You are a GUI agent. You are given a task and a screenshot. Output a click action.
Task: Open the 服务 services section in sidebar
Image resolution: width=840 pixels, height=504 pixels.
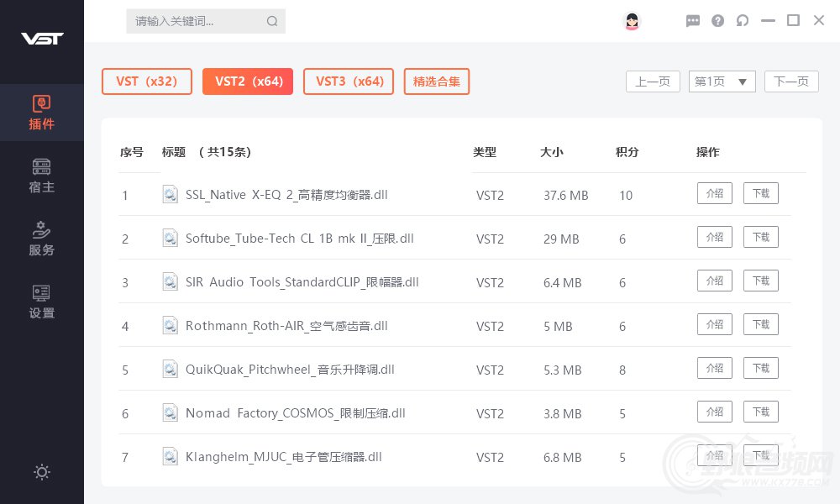42,239
